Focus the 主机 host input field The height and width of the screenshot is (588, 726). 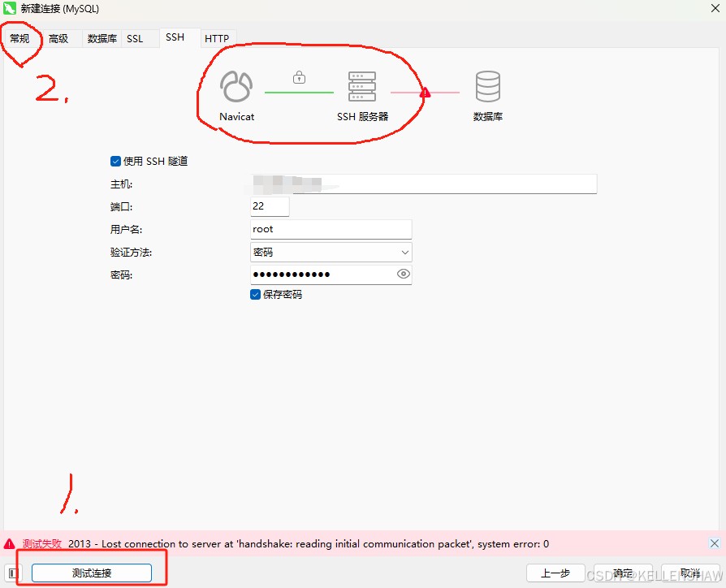click(x=424, y=184)
